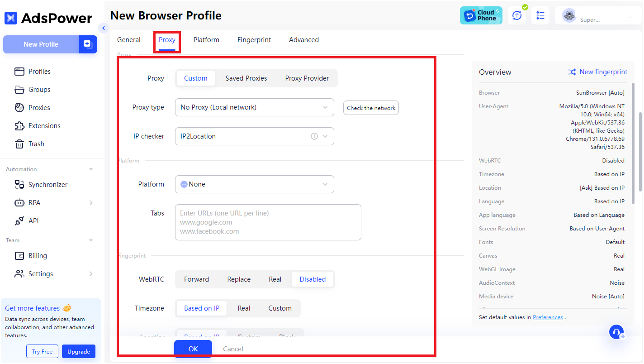The height and width of the screenshot is (364, 644).
Task: Set WebRTC to Disabled
Action: (x=313, y=279)
